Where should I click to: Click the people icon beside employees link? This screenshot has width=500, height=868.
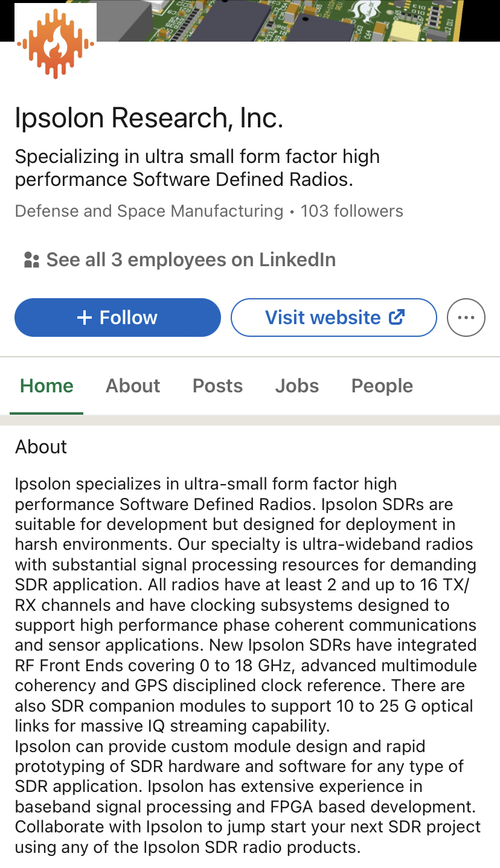click(x=31, y=260)
